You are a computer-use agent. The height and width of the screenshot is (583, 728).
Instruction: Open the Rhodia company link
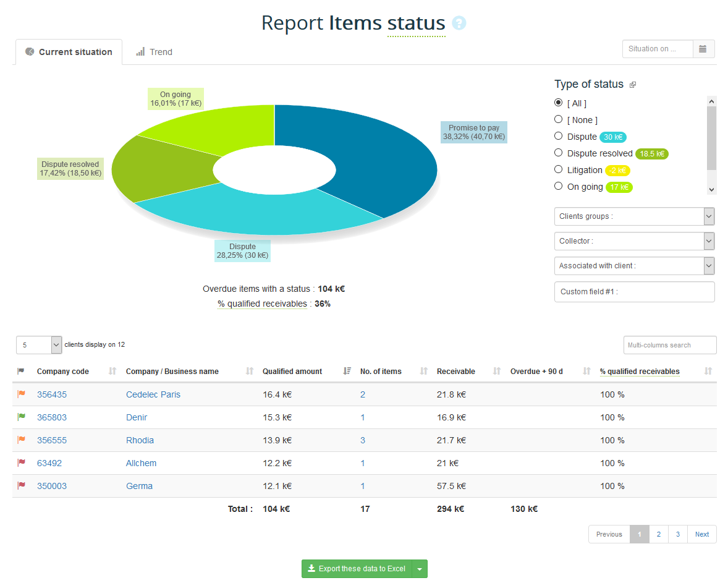(140, 440)
